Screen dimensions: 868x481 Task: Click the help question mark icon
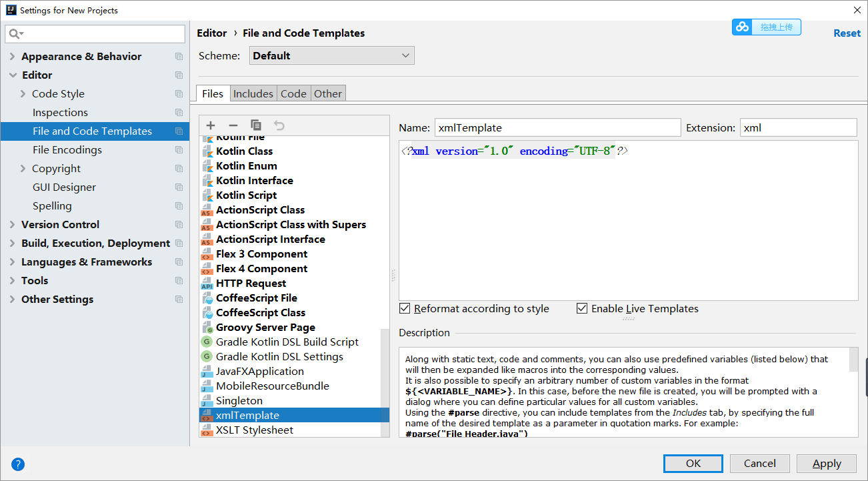(18, 464)
